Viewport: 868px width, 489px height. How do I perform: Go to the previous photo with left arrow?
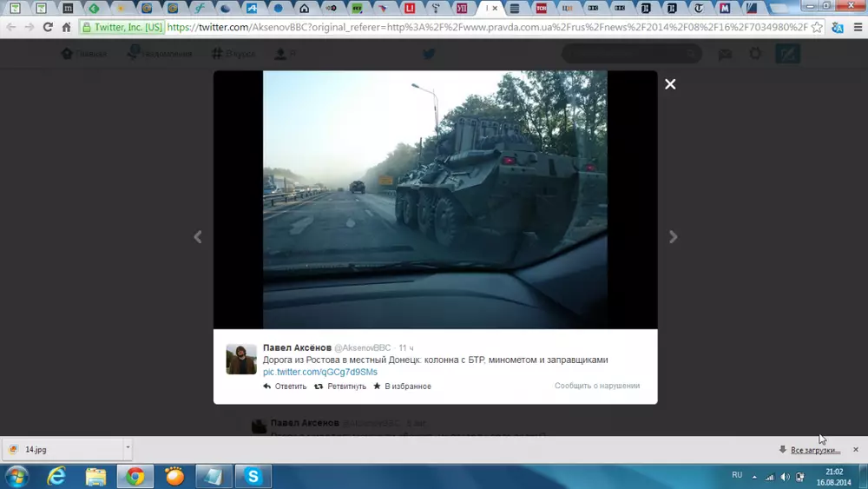198,237
